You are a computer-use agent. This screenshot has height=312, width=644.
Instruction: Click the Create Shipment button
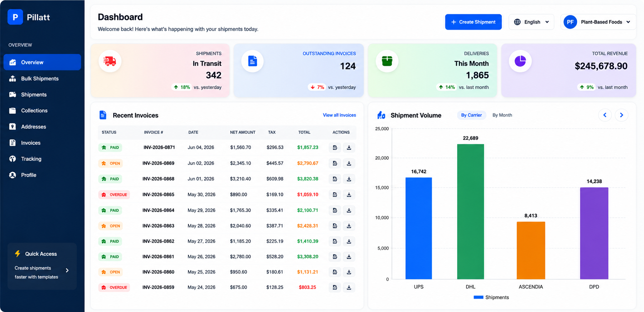473,22
